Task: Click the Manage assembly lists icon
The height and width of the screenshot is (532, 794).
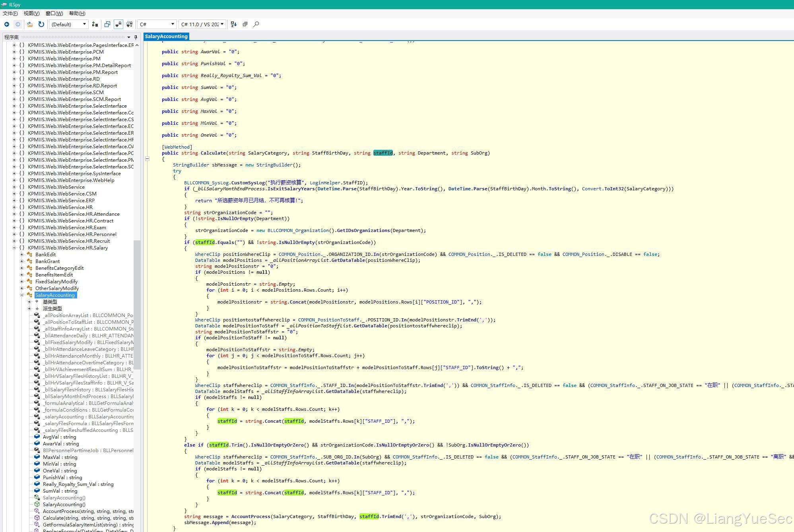Action: pyautogui.click(x=95, y=24)
